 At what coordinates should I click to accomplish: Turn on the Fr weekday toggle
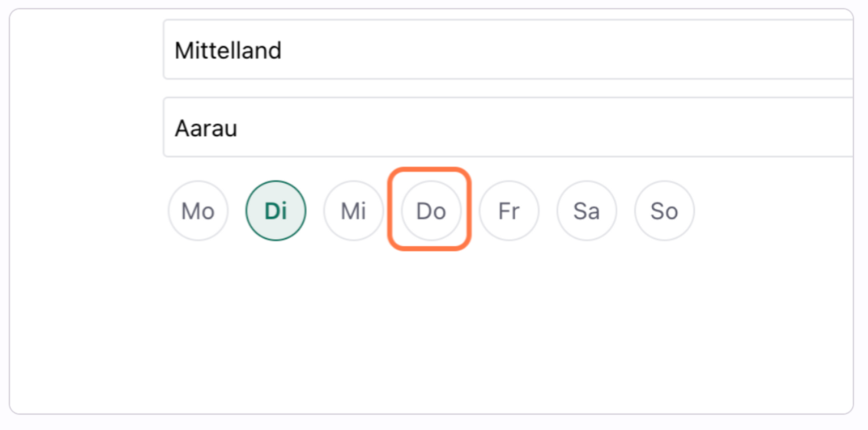[509, 211]
